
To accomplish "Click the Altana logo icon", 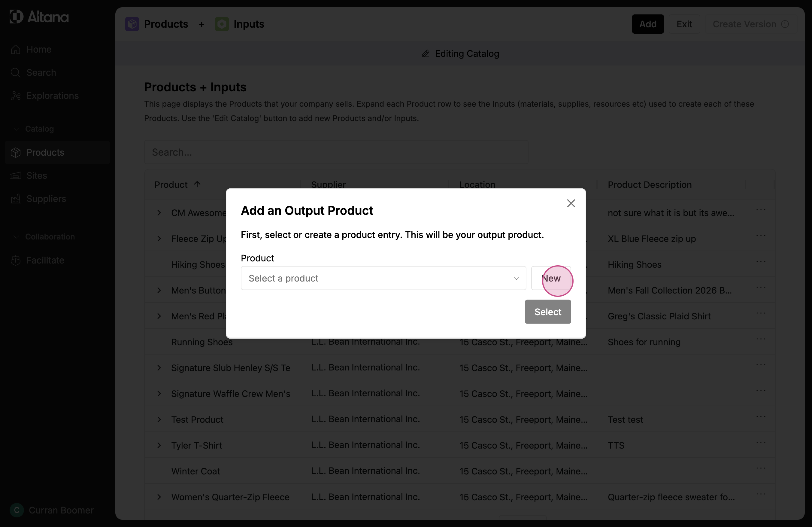I will tap(16, 17).
